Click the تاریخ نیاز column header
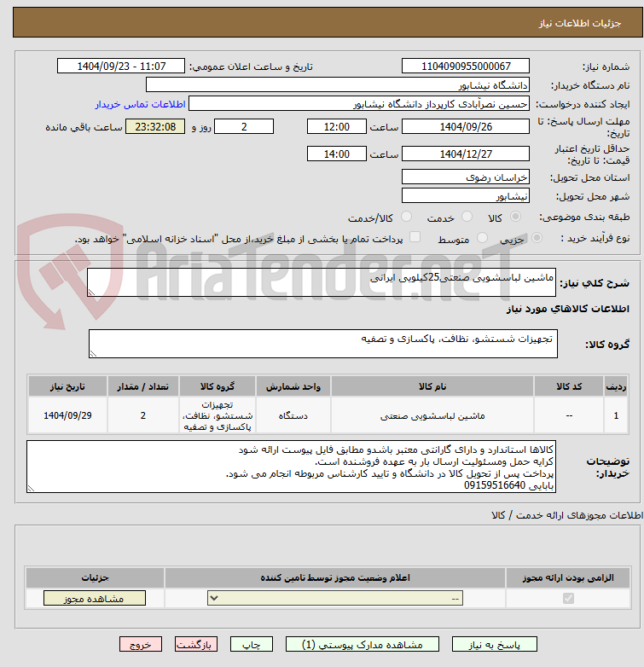The image size is (644, 667). (67, 386)
